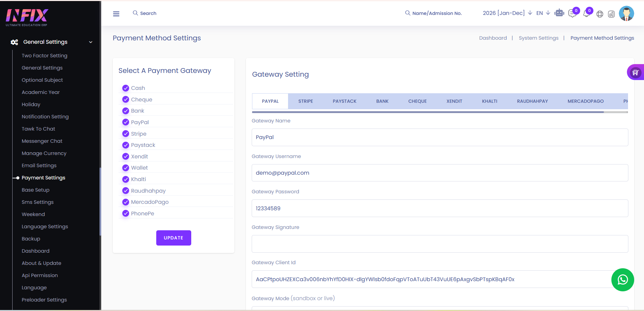Open the chat messages icon
The height and width of the screenshot is (311, 644).
click(x=573, y=14)
